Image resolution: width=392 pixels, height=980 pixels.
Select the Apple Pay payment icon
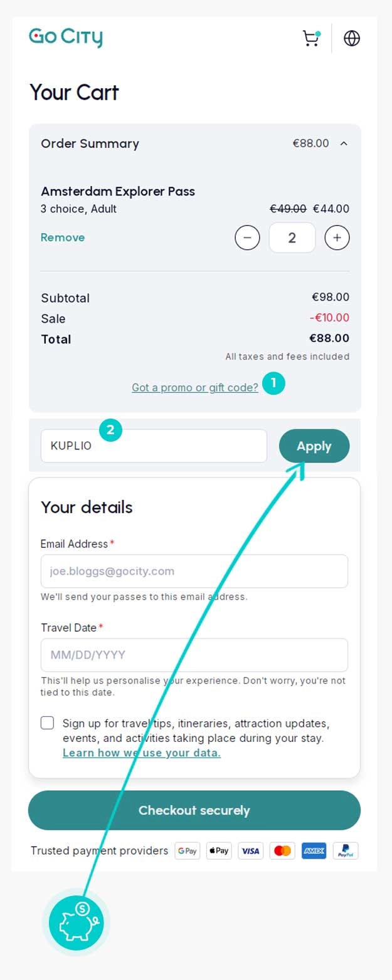pos(218,850)
